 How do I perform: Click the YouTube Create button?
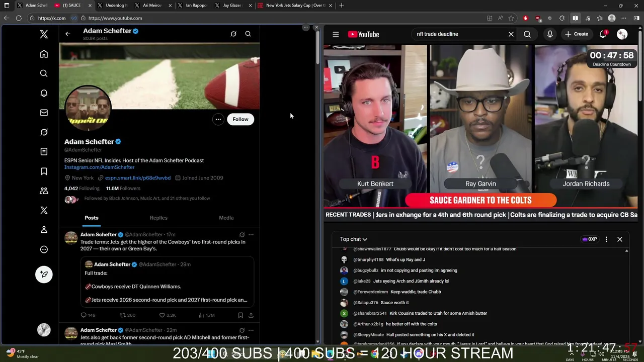click(577, 34)
